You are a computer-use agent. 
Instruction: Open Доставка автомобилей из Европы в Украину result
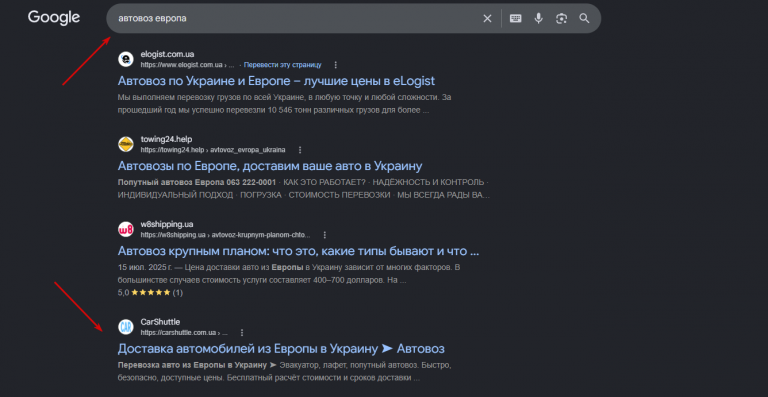[281, 349]
